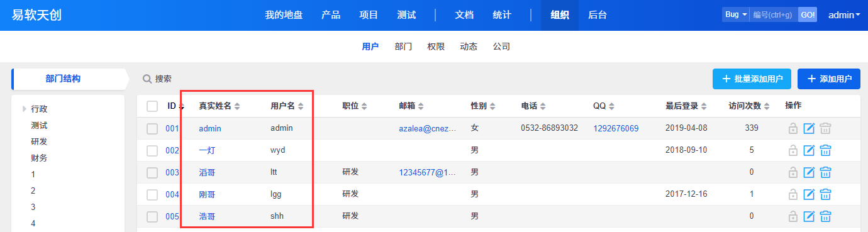Switch to 权限 sub-tab
868x232 pixels.
pyautogui.click(x=436, y=47)
